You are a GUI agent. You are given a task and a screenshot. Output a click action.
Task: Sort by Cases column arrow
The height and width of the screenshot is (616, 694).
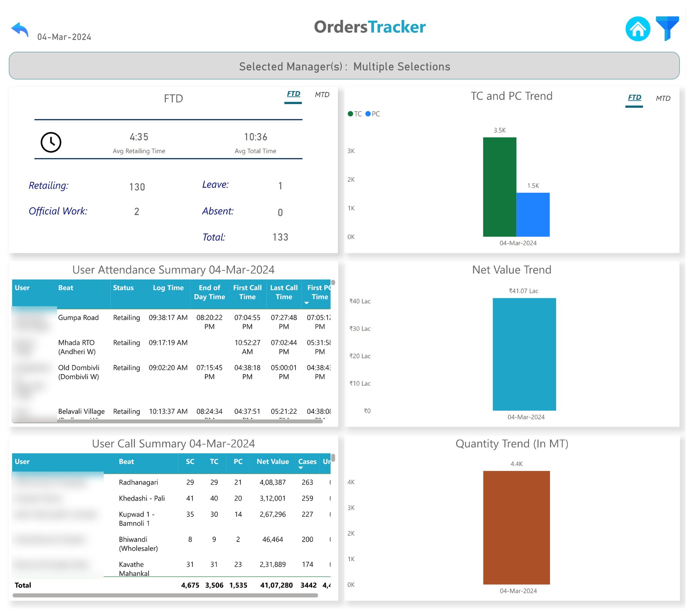click(x=301, y=468)
